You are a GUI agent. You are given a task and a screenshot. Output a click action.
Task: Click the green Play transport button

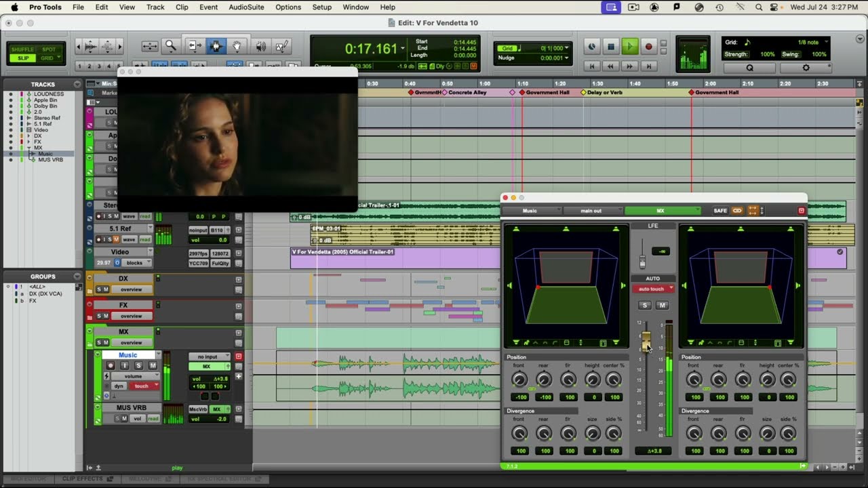pyautogui.click(x=629, y=47)
